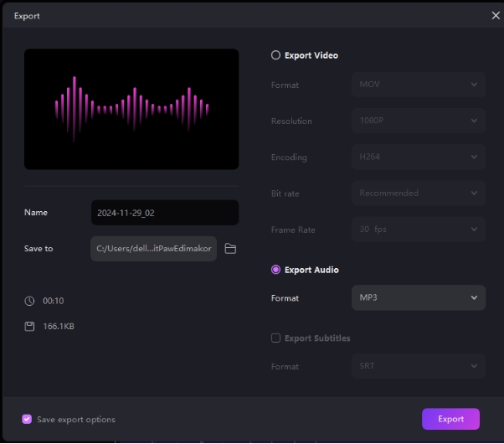This screenshot has height=444, width=504.
Task: Enable the Export Subtitles checkbox
Action: (x=275, y=338)
